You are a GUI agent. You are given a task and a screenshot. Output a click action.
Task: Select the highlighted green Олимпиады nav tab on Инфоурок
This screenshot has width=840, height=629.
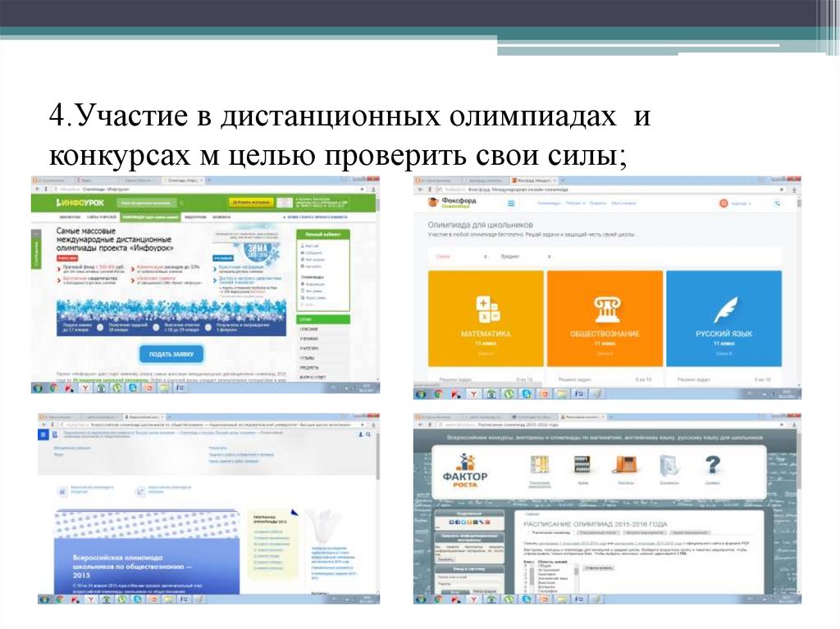[x=150, y=217]
